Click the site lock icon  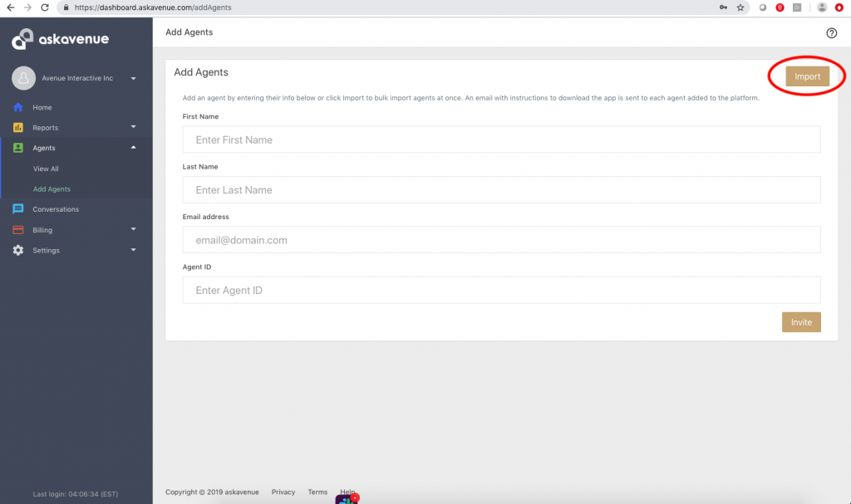(66, 7)
